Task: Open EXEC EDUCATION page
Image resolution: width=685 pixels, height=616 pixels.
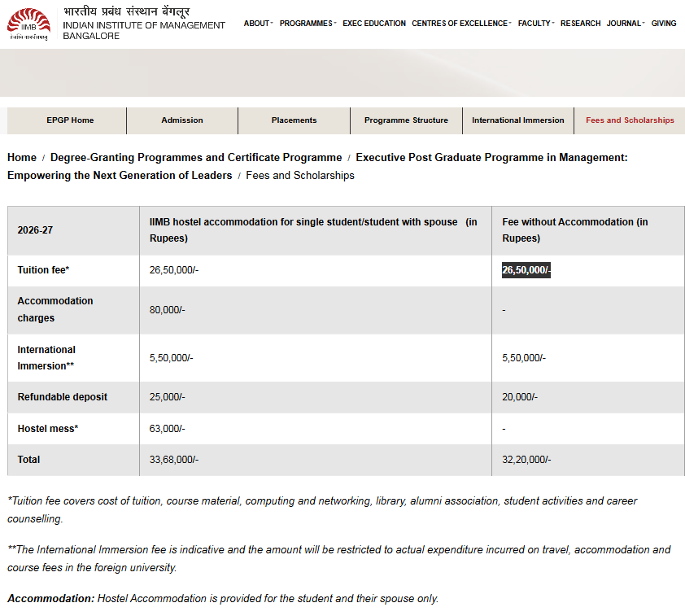Action: (x=374, y=23)
